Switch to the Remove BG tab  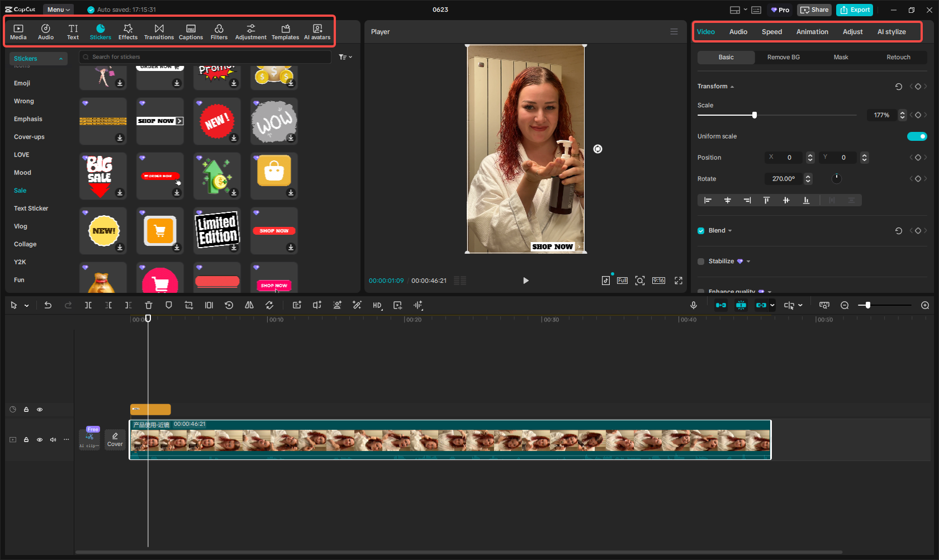click(x=783, y=57)
